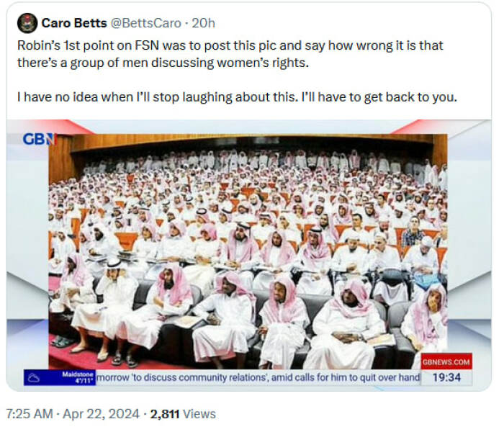
Task: Click the news ticker headline text
Action: pos(258,377)
